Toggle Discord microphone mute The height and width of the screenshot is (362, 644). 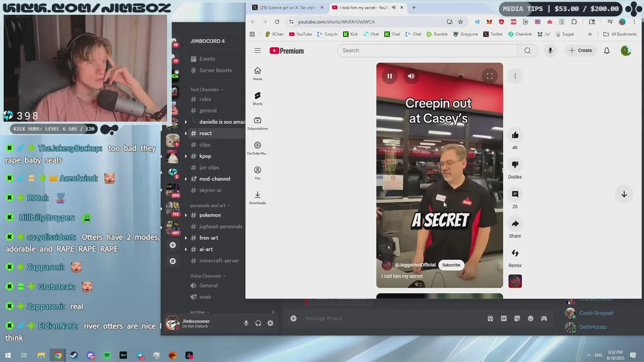point(246,323)
